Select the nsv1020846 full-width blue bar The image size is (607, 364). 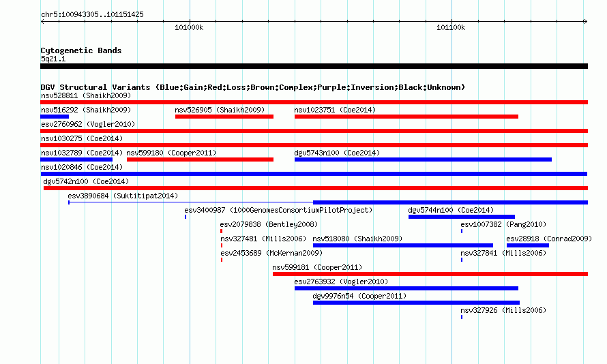tap(314, 174)
